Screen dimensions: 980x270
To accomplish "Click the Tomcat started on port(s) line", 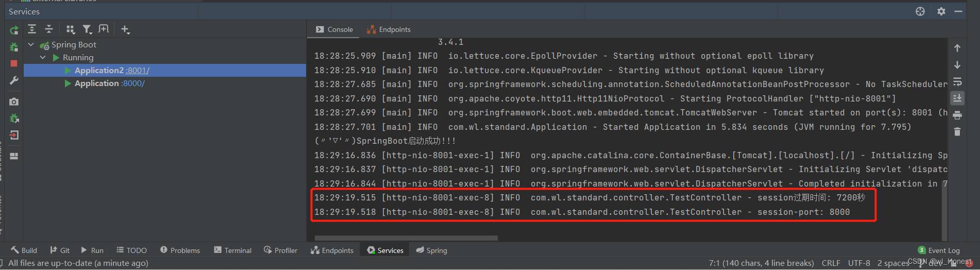I will [631, 113].
